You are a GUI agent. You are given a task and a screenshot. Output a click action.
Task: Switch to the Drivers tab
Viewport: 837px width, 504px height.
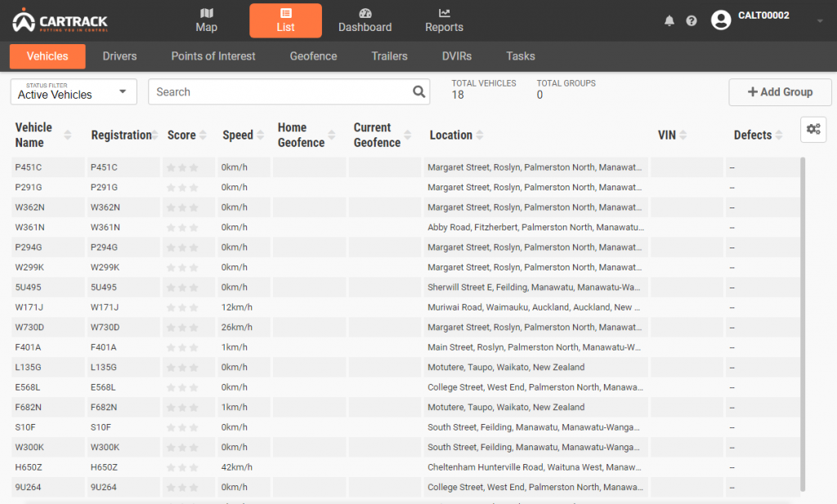tap(119, 56)
